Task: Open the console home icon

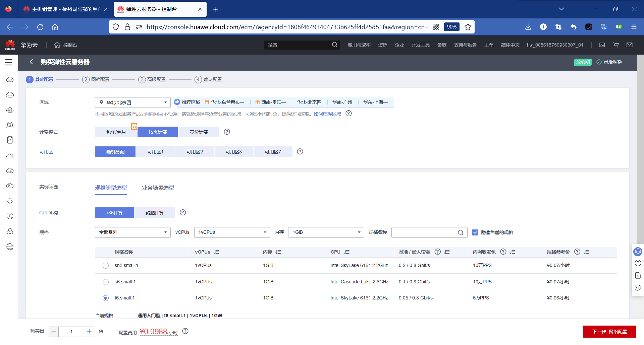Action: 57,45
